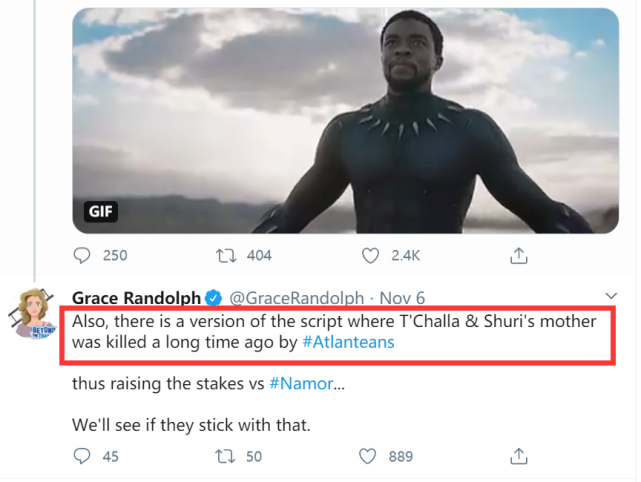Share the Black Panther GIF tweet
Viewport: 641px width, 482px height.
click(519, 256)
